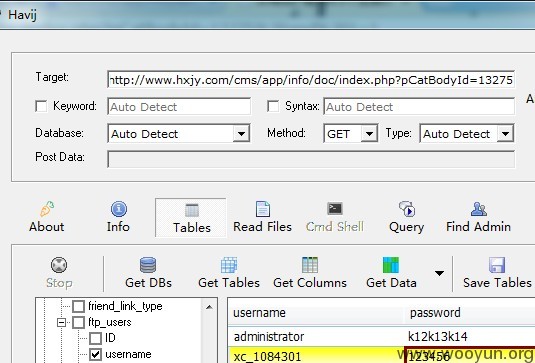Click the tree panel scroll up arrow

pos(209,307)
